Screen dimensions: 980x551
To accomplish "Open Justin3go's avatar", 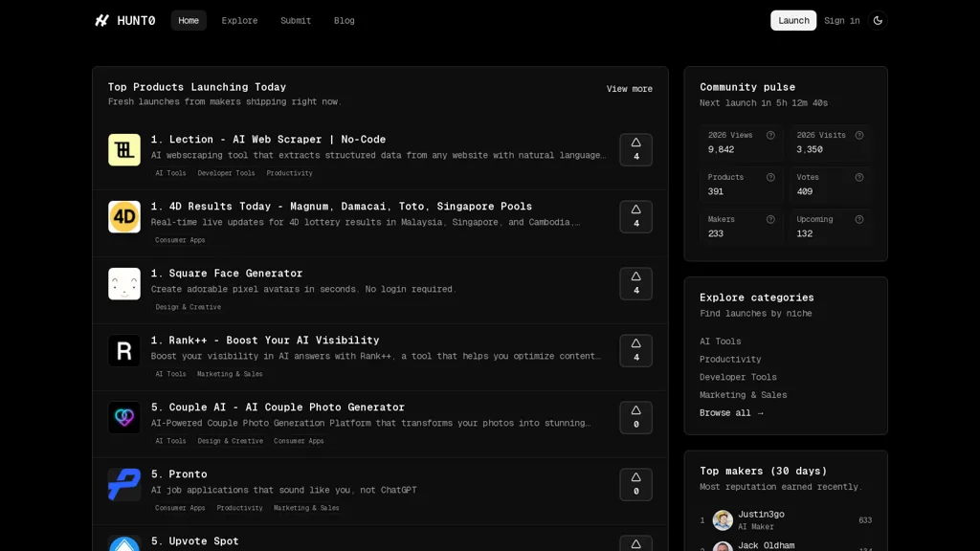I will [x=723, y=519].
